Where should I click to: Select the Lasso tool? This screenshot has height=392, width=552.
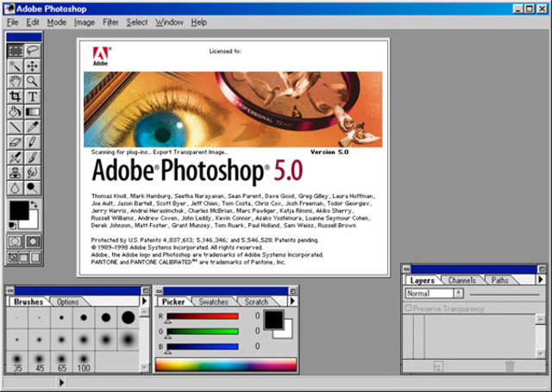(x=33, y=51)
